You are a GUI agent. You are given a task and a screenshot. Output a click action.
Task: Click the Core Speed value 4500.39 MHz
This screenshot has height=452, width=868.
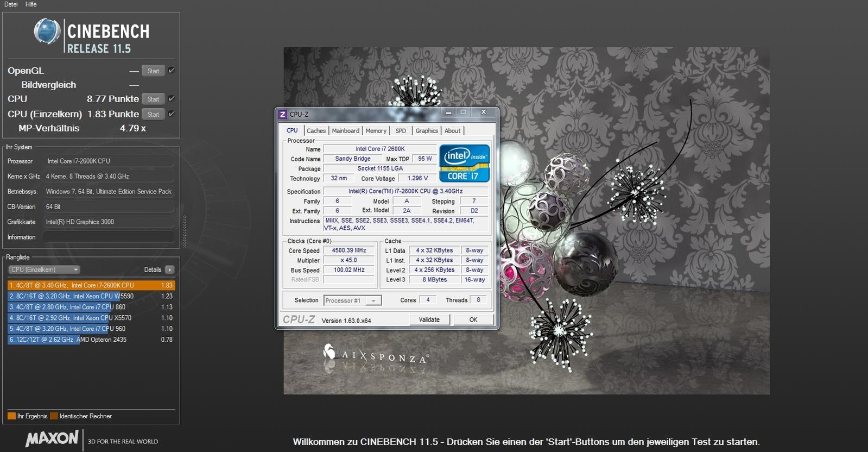[x=349, y=250]
